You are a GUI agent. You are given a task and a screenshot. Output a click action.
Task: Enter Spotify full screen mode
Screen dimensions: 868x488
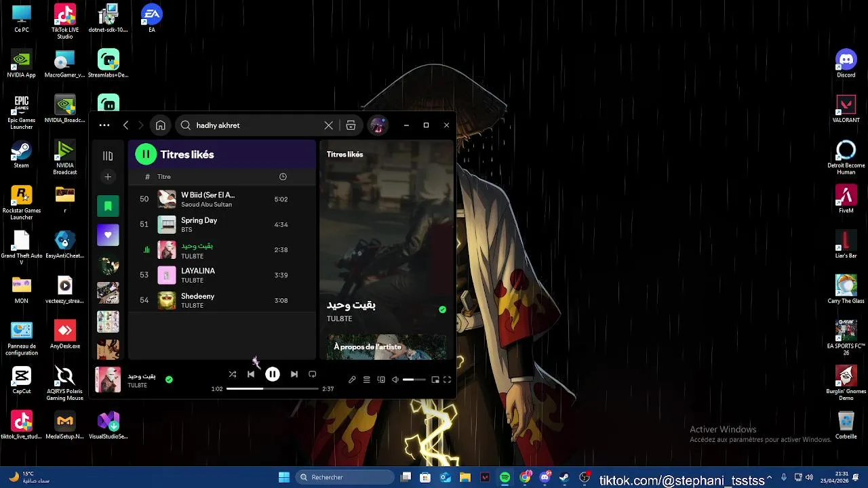point(447,380)
